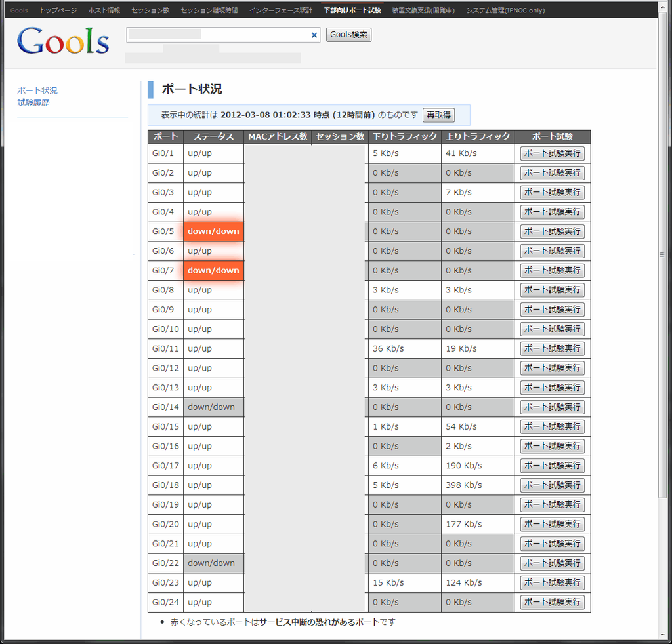Run port test for Gi0/13
Viewport: 672px width, 644px height.
pos(553,388)
